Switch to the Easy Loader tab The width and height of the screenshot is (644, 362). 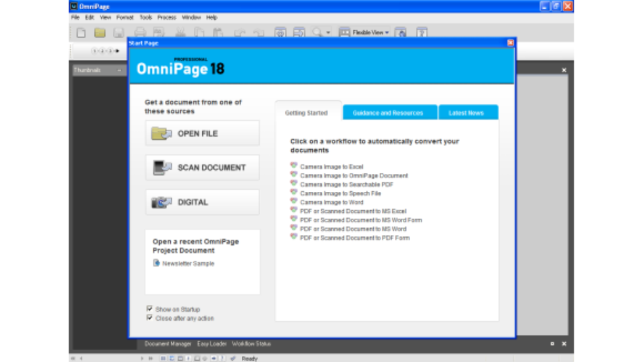click(x=212, y=344)
